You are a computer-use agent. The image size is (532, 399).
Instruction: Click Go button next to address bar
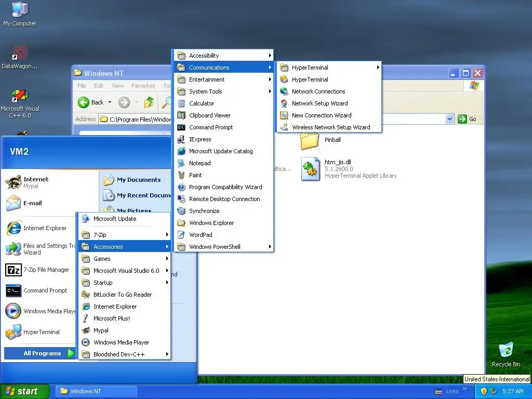tap(467, 119)
